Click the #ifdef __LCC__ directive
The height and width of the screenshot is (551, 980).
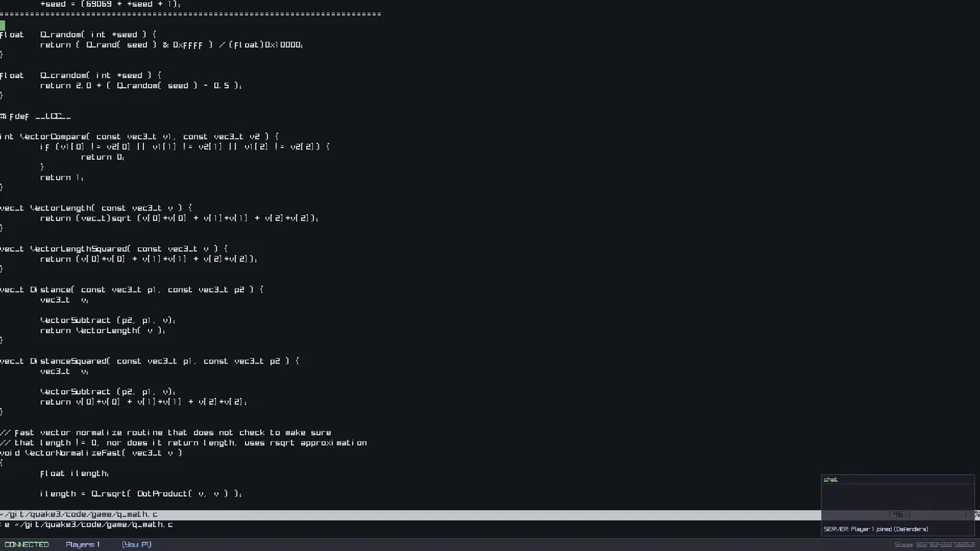[35, 116]
